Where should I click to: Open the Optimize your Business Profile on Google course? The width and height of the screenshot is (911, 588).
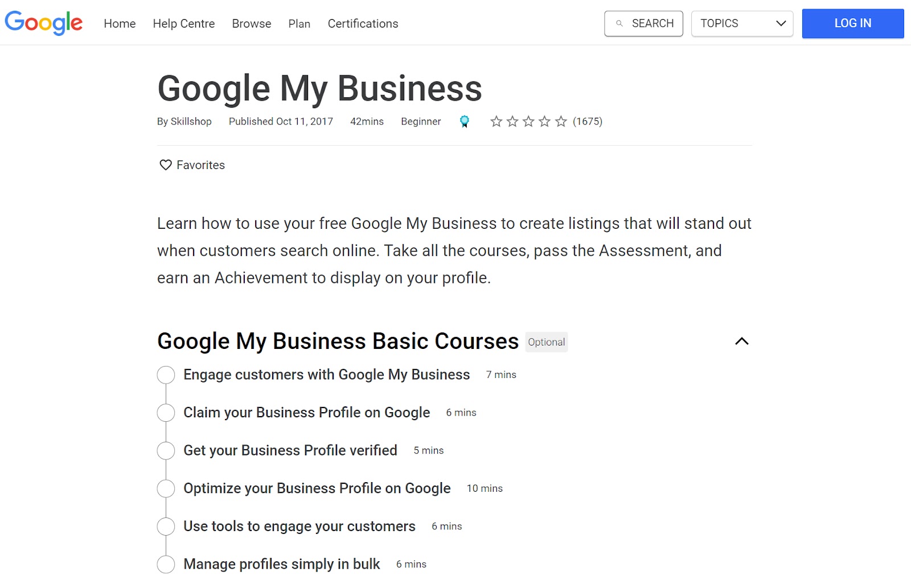316,488
